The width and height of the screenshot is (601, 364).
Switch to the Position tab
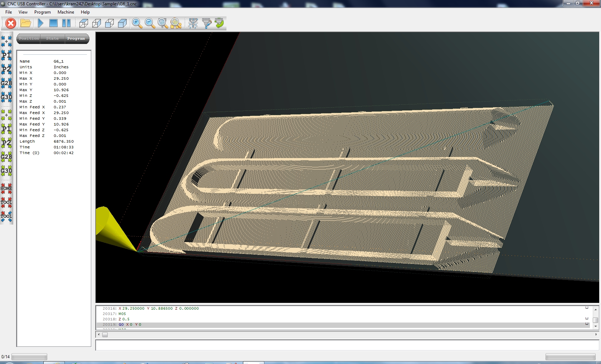[29, 39]
